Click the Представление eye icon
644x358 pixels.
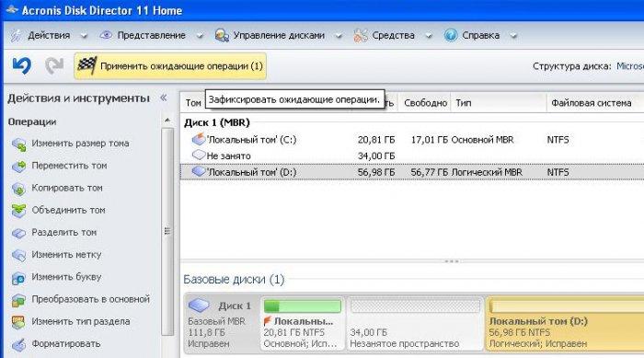tap(106, 35)
